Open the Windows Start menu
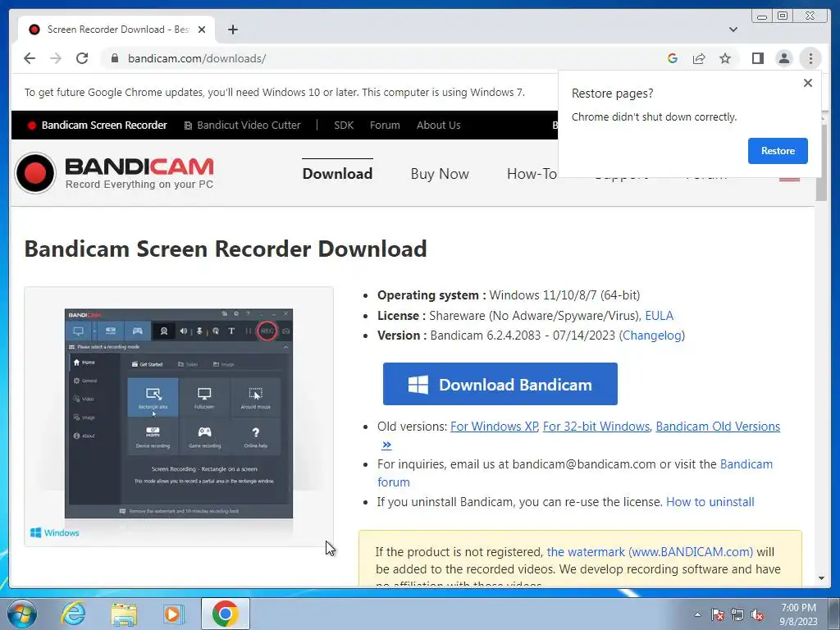Screen dimensions: 840x630 (x=21, y=614)
